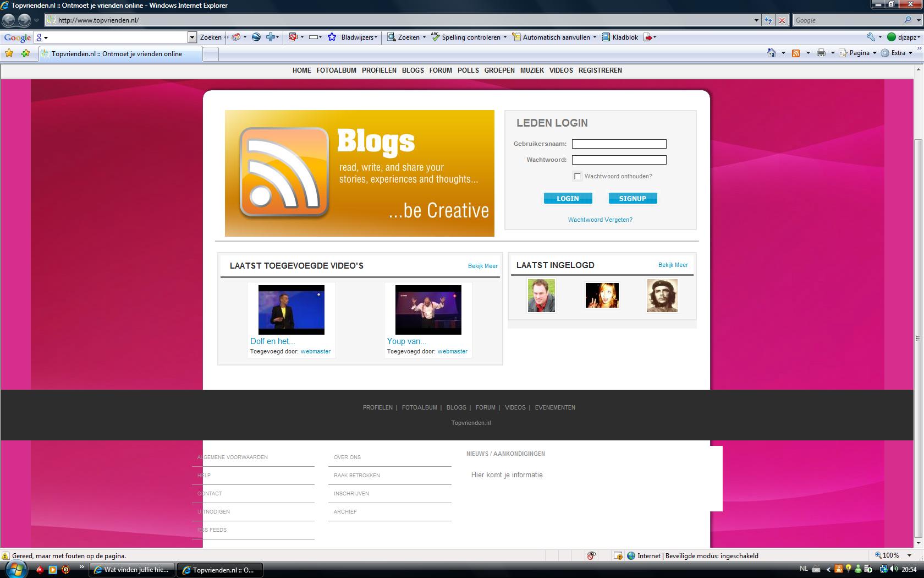Click the red X Stop loading icon
The height and width of the screenshot is (578, 924).
click(782, 20)
